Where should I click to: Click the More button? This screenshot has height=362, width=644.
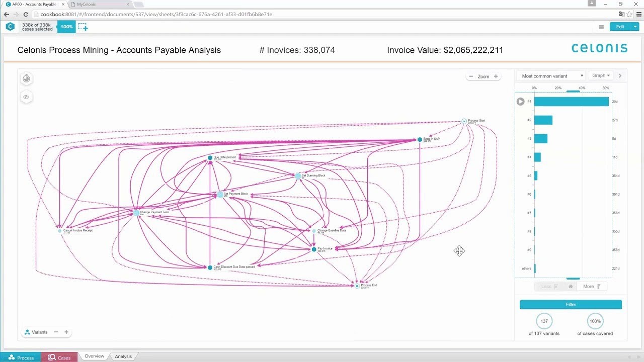tap(592, 287)
